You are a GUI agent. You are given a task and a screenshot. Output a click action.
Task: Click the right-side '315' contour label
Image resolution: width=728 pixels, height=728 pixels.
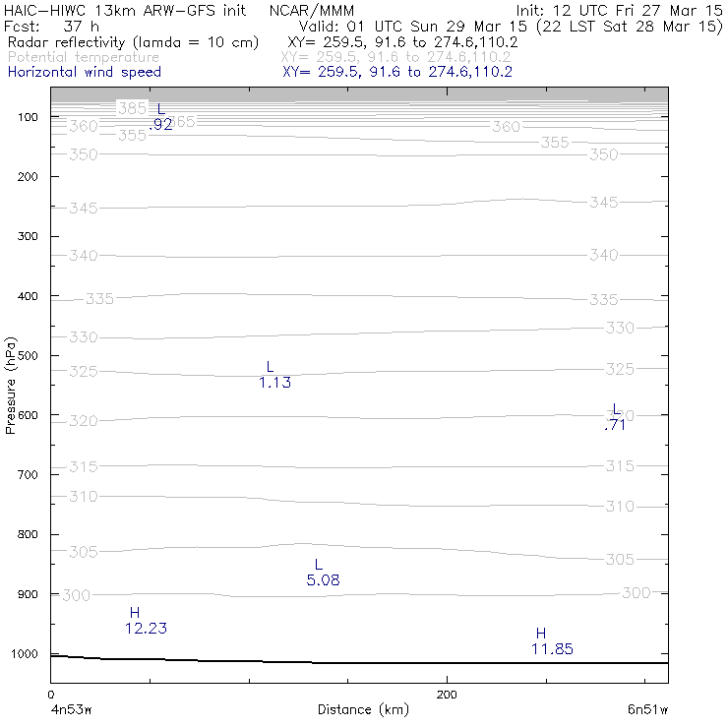[620, 465]
